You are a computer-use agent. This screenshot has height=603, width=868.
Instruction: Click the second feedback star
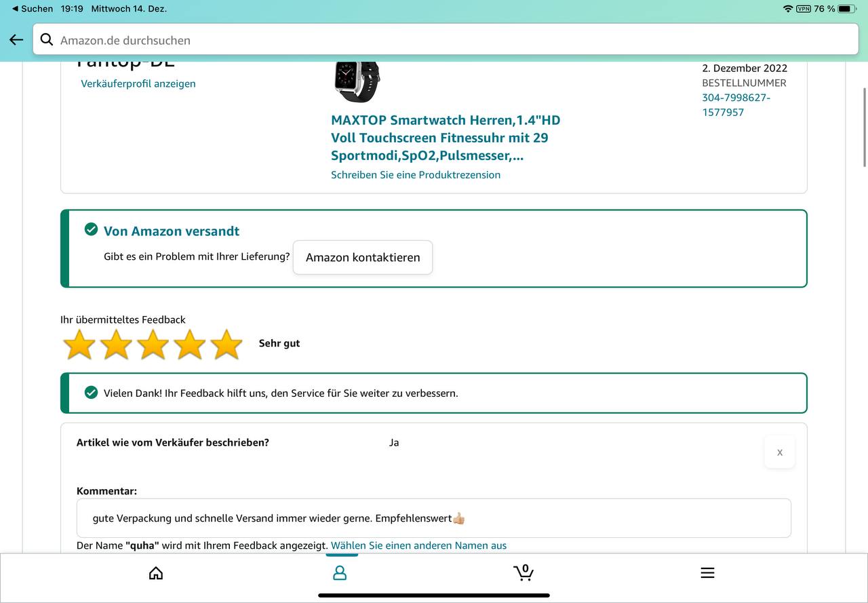(117, 344)
